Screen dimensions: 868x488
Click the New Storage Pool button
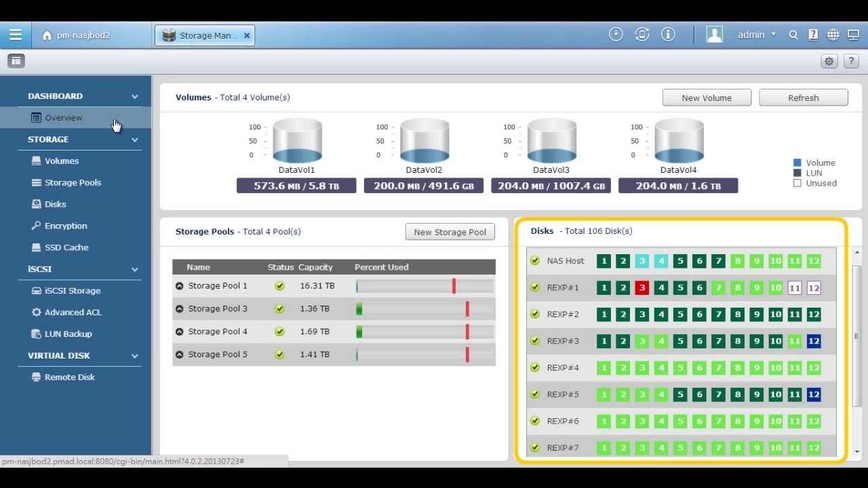tap(450, 232)
